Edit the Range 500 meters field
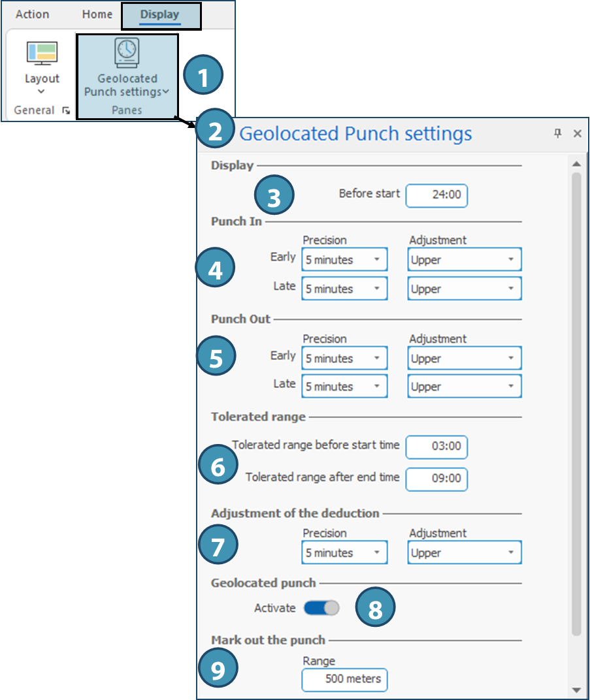Image resolution: width=590 pixels, height=700 pixels. (x=344, y=680)
